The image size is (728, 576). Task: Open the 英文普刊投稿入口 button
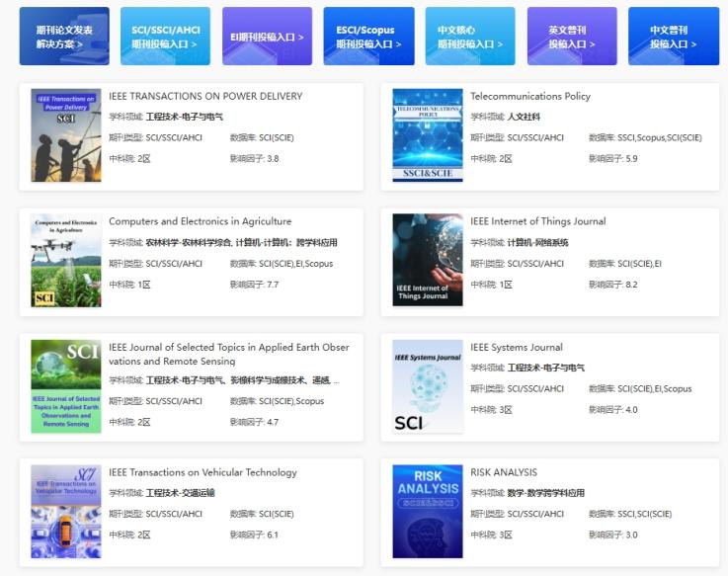coord(571,37)
